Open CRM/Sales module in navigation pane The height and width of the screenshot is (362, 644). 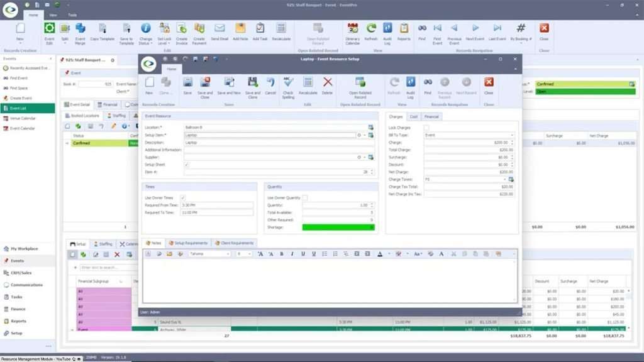coord(28,273)
